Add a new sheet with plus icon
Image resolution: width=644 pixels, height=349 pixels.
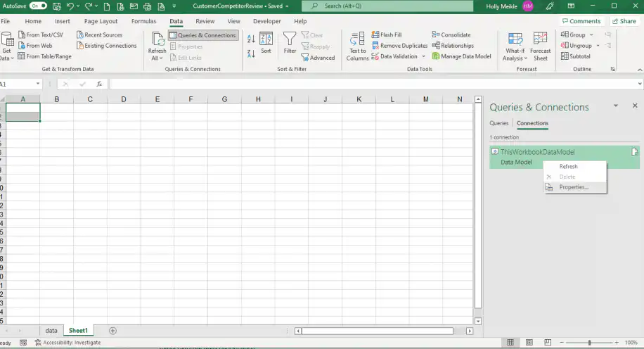(x=112, y=331)
